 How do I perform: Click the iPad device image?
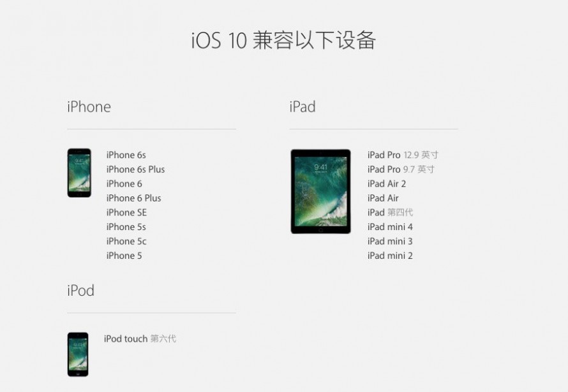(x=320, y=191)
